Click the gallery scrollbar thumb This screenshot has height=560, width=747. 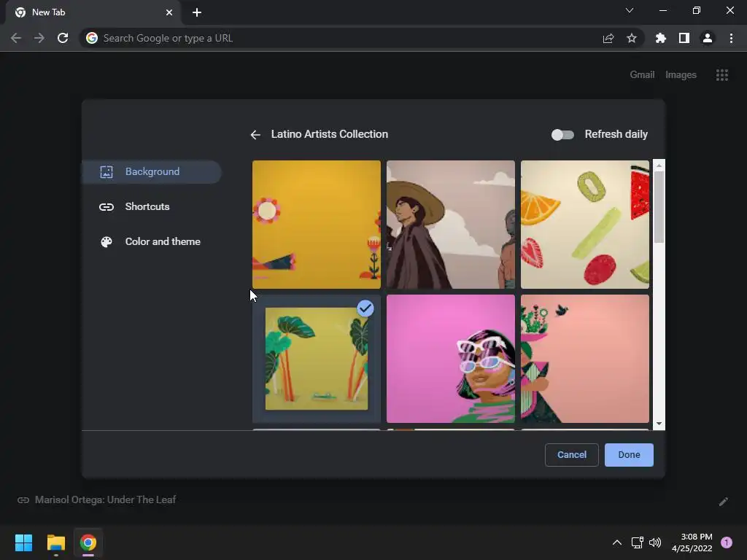click(x=659, y=206)
